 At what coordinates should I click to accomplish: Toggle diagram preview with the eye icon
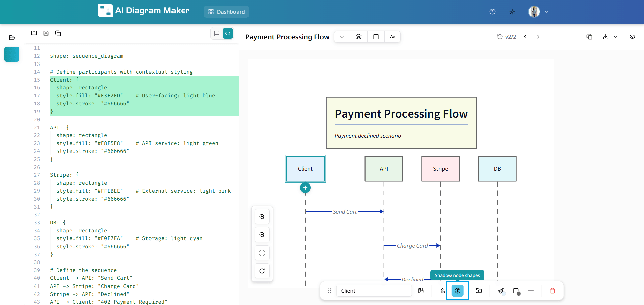(632, 37)
